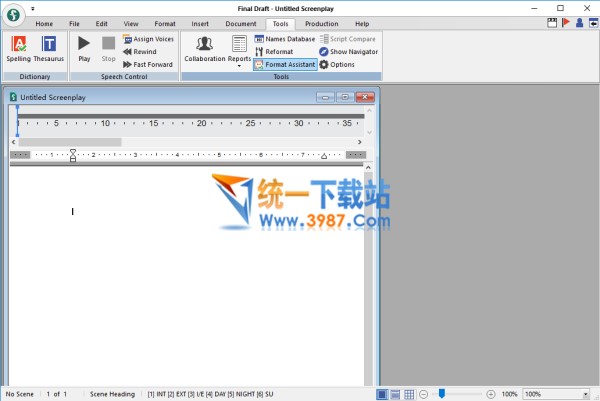Screen dimensions: 600x401
Task: Open the Help tab
Action: point(362,24)
